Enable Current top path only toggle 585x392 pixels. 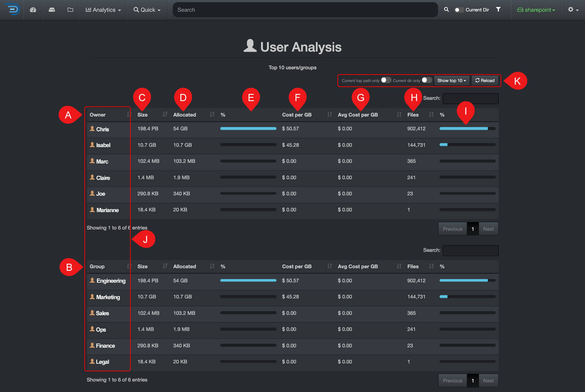(x=386, y=80)
